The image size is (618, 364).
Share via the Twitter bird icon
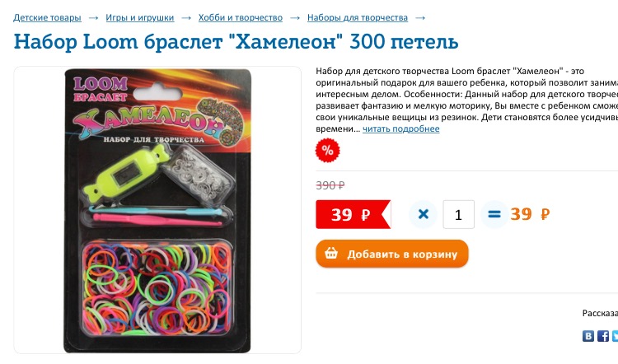click(x=615, y=336)
